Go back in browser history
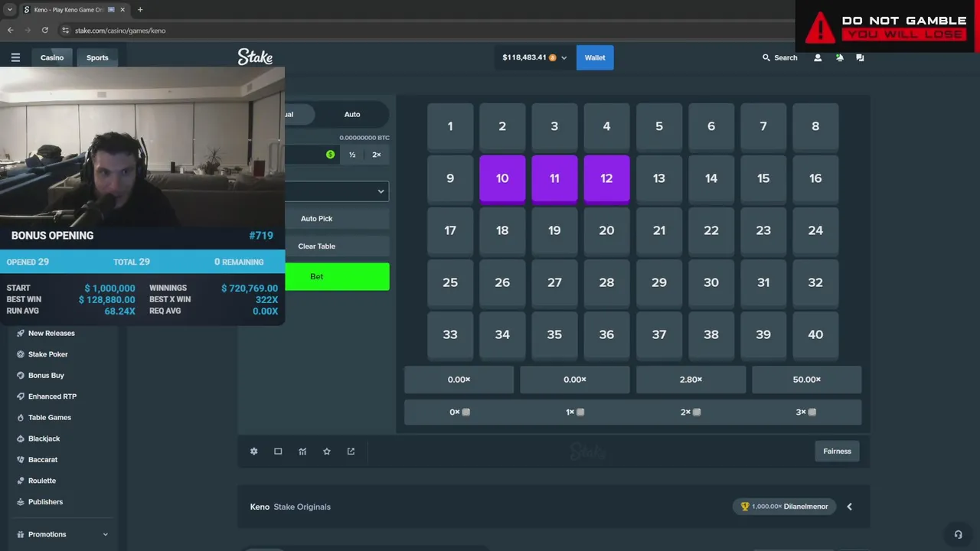Screen dimensions: 980x551 pyautogui.click(x=11, y=30)
